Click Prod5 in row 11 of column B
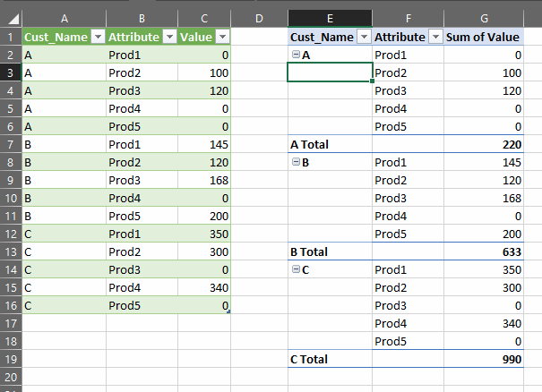542x392 pixels. pos(142,216)
